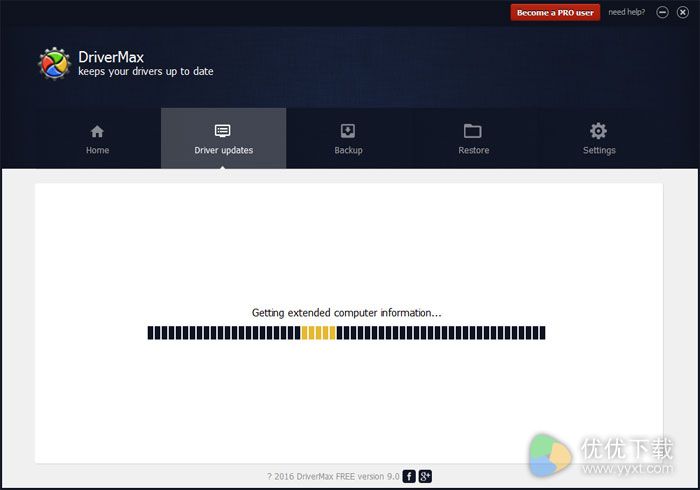This screenshot has height=490, width=700.
Task: Click the DriverMax title text
Action: coord(111,57)
